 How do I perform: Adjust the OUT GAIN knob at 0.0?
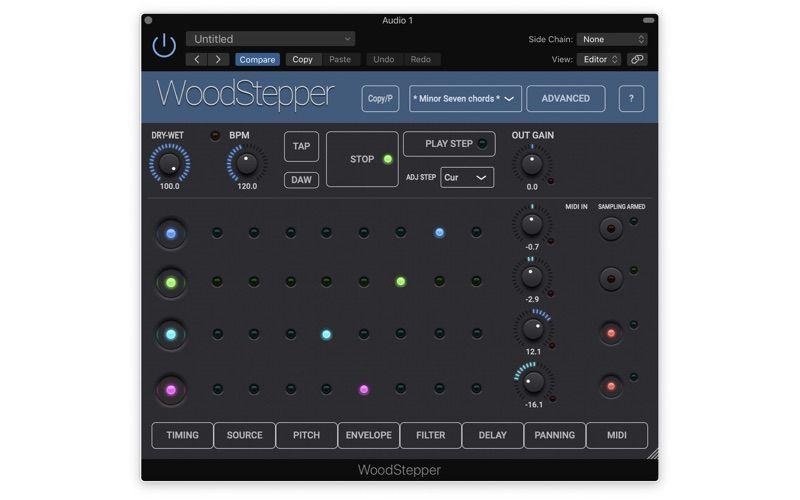pyautogui.click(x=532, y=164)
